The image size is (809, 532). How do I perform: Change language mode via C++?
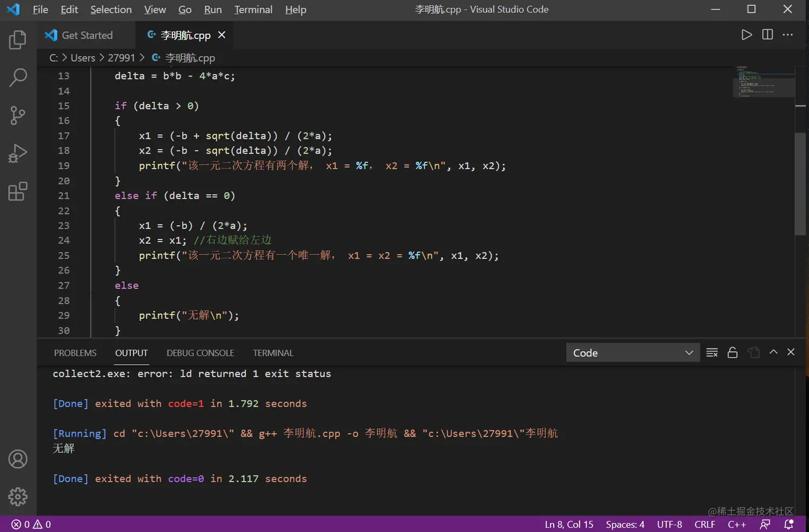(737, 525)
